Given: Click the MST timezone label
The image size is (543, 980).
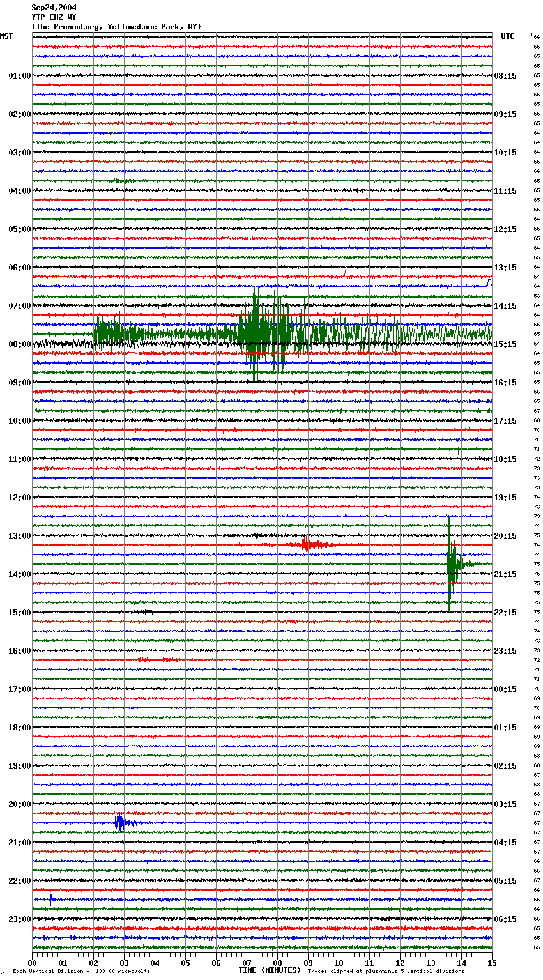Looking at the screenshot, I should click(x=6, y=36).
